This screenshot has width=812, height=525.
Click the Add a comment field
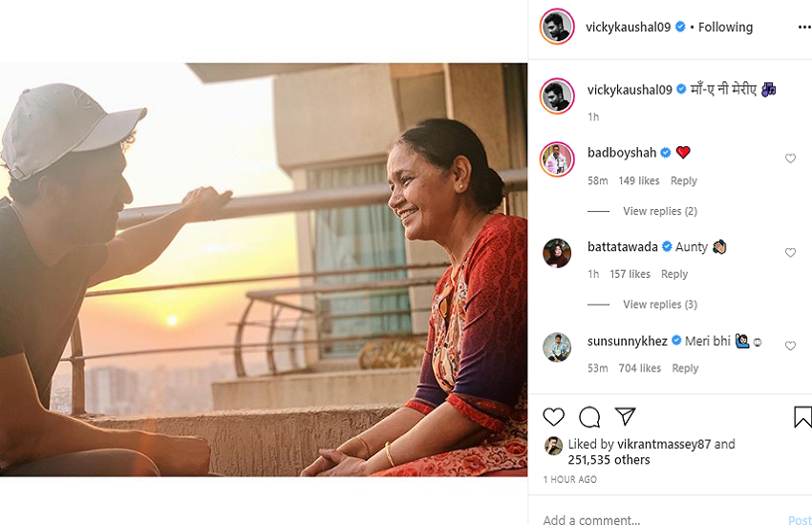point(650,519)
